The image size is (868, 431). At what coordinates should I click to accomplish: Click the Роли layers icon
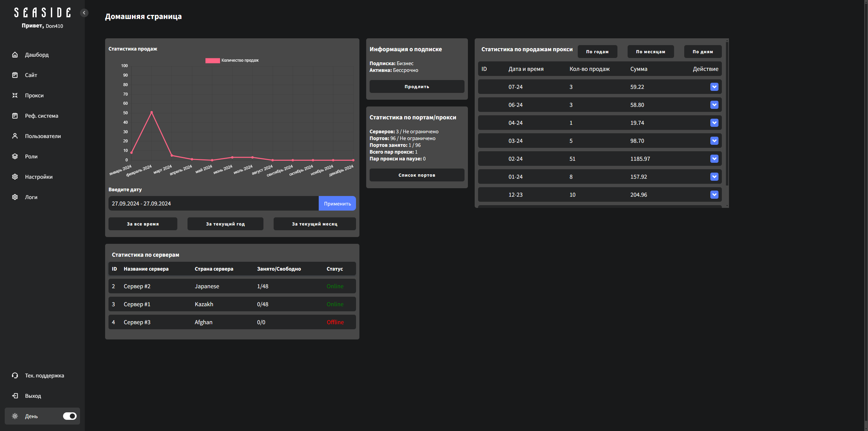pyautogui.click(x=15, y=156)
